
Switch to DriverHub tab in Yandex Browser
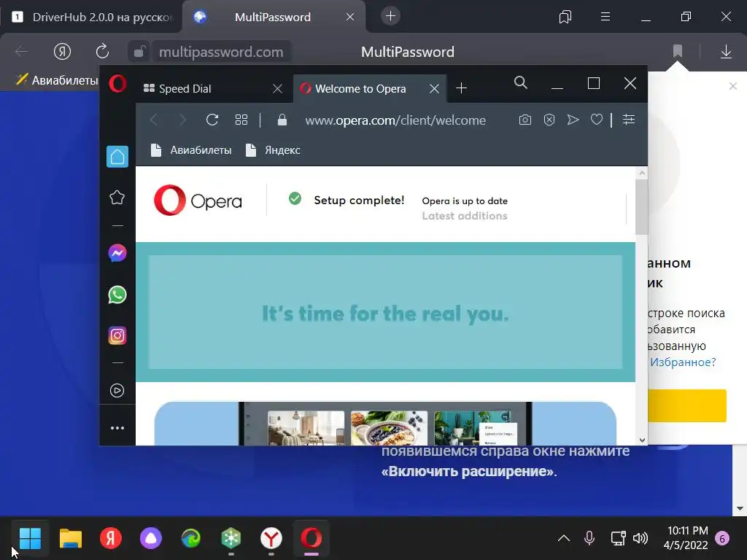tap(93, 17)
